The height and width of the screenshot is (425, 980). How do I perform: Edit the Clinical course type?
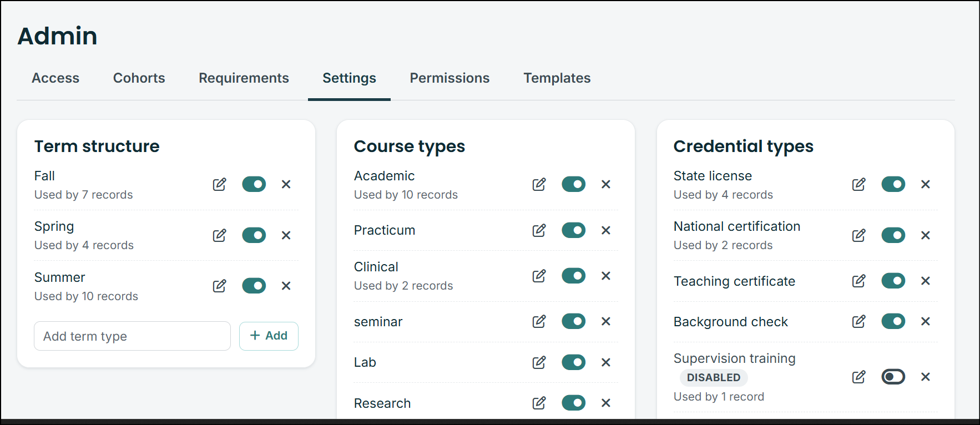539,276
